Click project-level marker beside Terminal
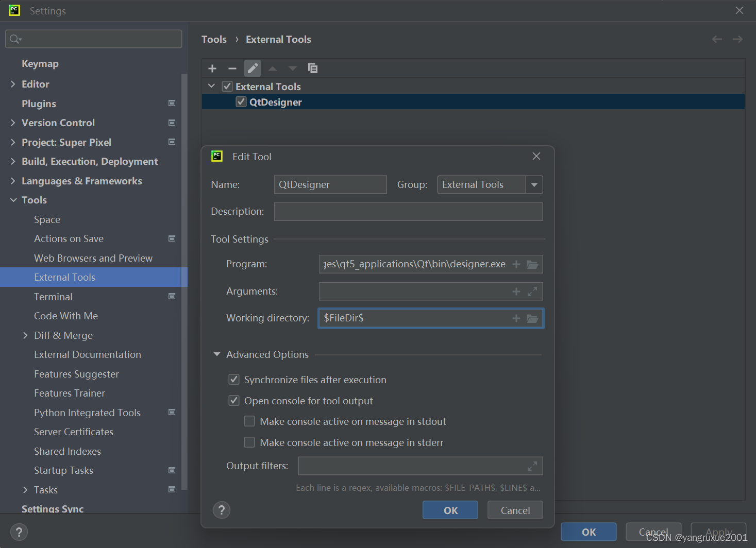Viewport: 756px width, 548px height. point(172,296)
